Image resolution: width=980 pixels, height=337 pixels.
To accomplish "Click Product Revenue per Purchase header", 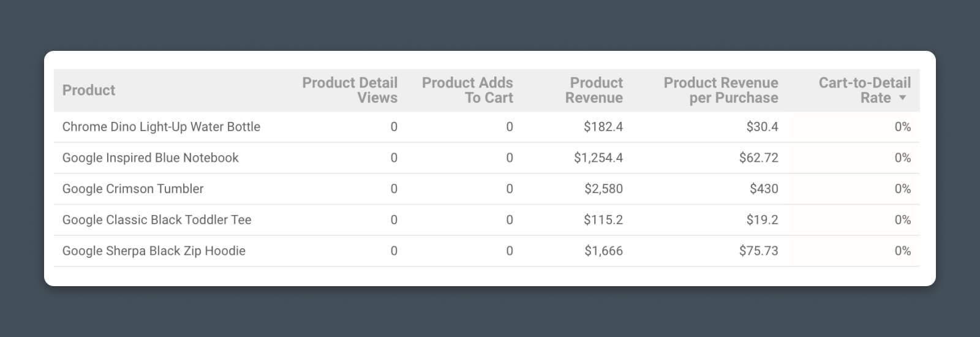I will coord(721,90).
